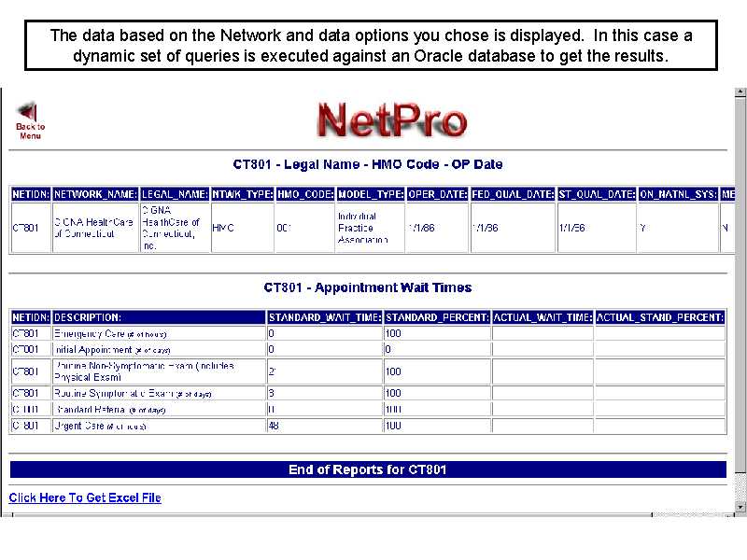Click the ON_NATNL_SYS column header

point(678,195)
